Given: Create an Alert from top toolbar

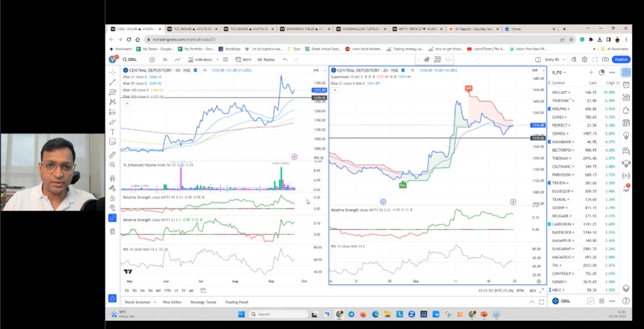Looking at the screenshot, I should point(244,59).
